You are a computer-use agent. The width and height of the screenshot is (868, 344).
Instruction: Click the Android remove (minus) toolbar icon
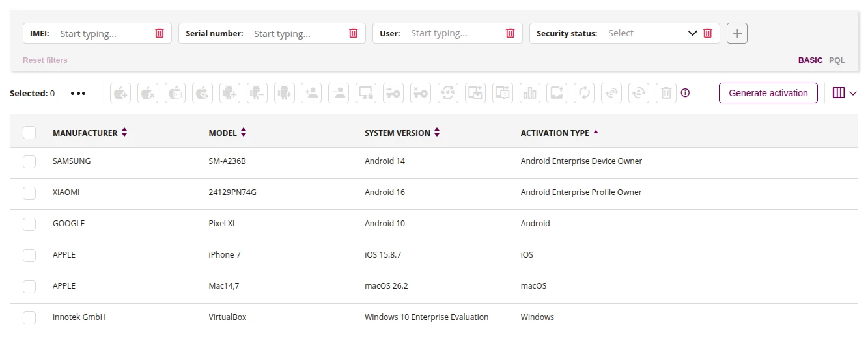[257, 93]
